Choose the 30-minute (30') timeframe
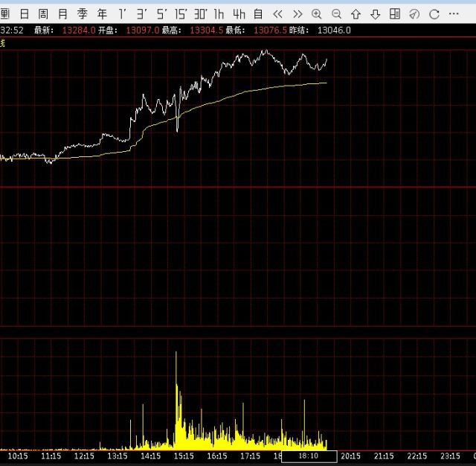The image size is (476, 466). 200,14
